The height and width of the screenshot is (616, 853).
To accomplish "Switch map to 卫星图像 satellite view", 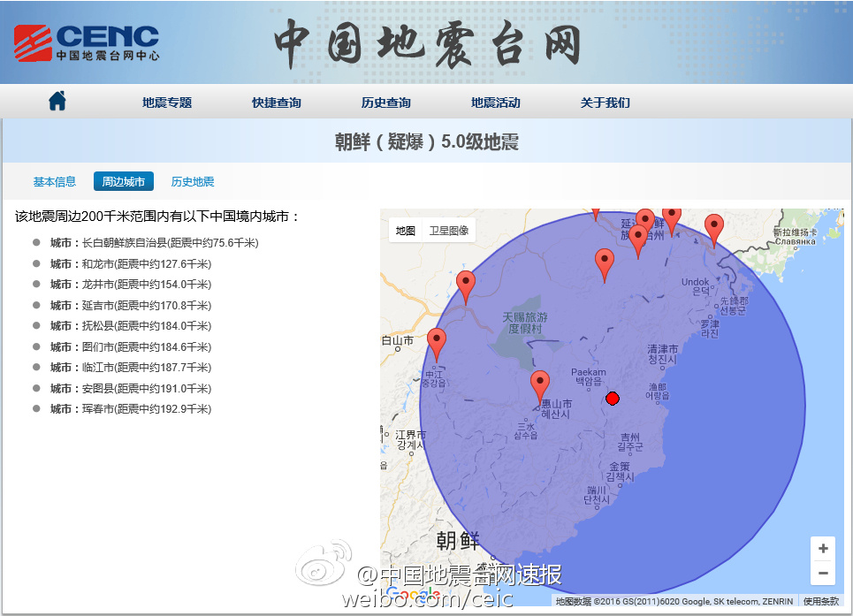I will [x=449, y=231].
